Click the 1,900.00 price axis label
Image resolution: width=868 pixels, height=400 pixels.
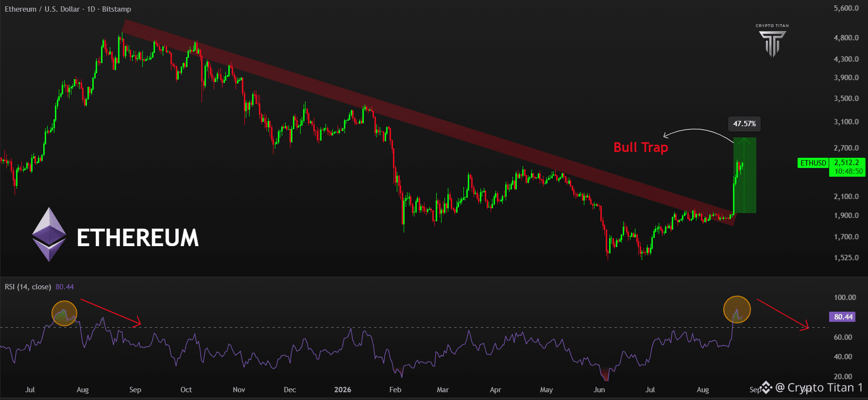[x=846, y=216]
